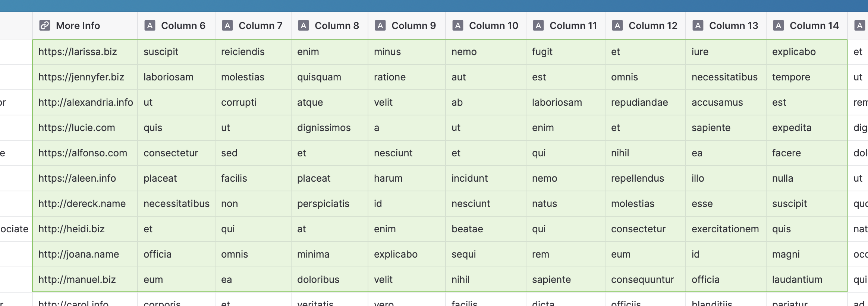Select the cell containing exercitationem
868x306 pixels.
tap(726, 229)
